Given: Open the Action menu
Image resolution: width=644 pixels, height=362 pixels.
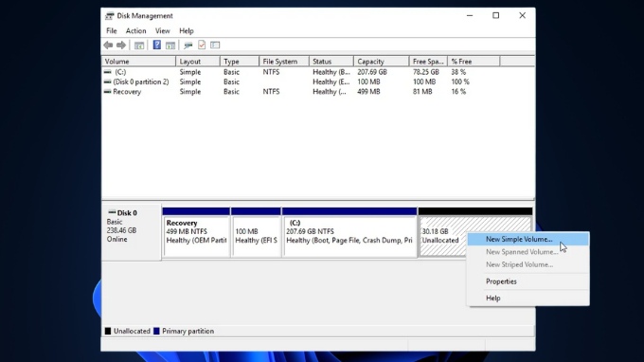Looking at the screenshot, I should click(x=136, y=31).
